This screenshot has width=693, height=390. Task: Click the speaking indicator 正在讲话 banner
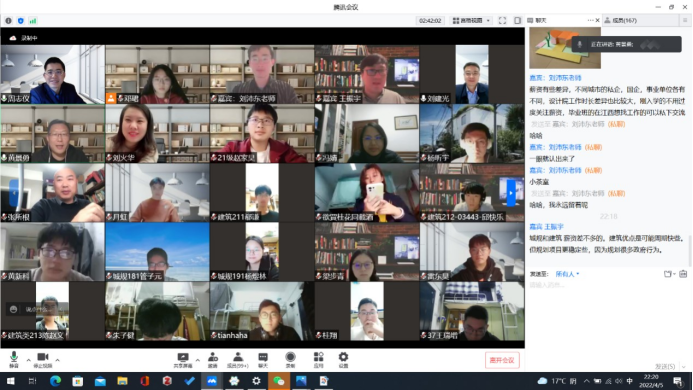point(627,44)
